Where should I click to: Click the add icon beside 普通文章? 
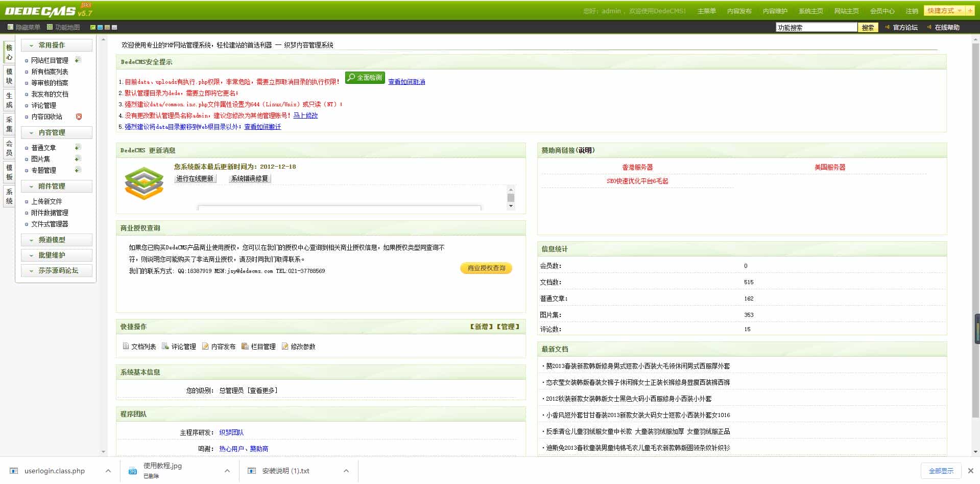[78, 147]
